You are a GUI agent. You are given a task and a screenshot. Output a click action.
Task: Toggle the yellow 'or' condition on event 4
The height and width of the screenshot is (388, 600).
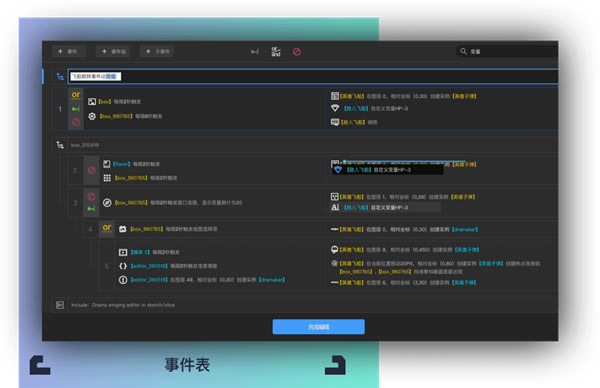point(107,228)
